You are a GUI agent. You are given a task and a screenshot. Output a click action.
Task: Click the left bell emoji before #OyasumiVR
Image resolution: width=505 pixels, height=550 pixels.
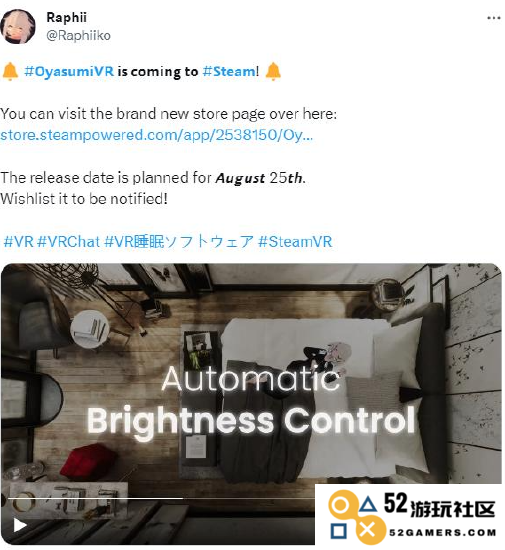coord(10,71)
